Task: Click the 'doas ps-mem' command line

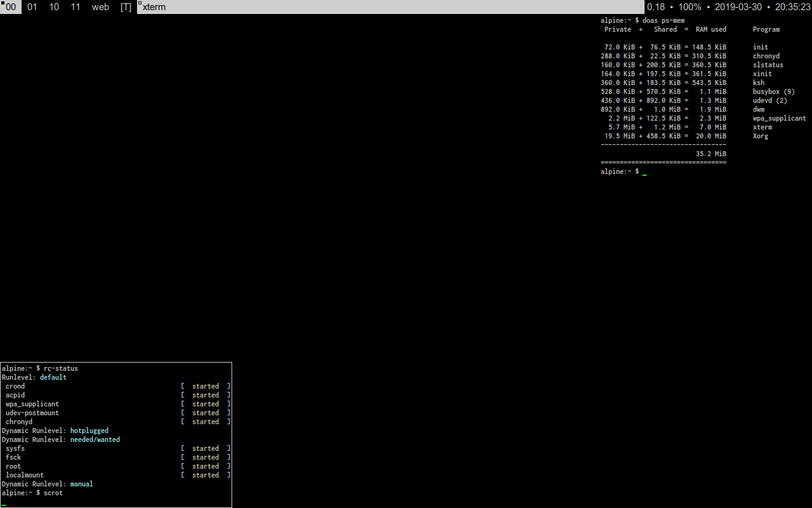Action: pos(643,20)
